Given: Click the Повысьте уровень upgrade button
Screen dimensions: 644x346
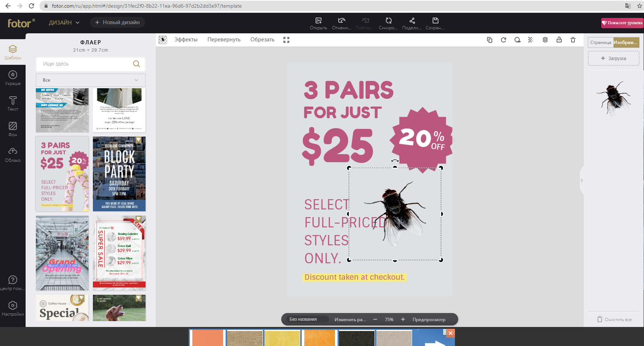Looking at the screenshot, I should [621, 23].
